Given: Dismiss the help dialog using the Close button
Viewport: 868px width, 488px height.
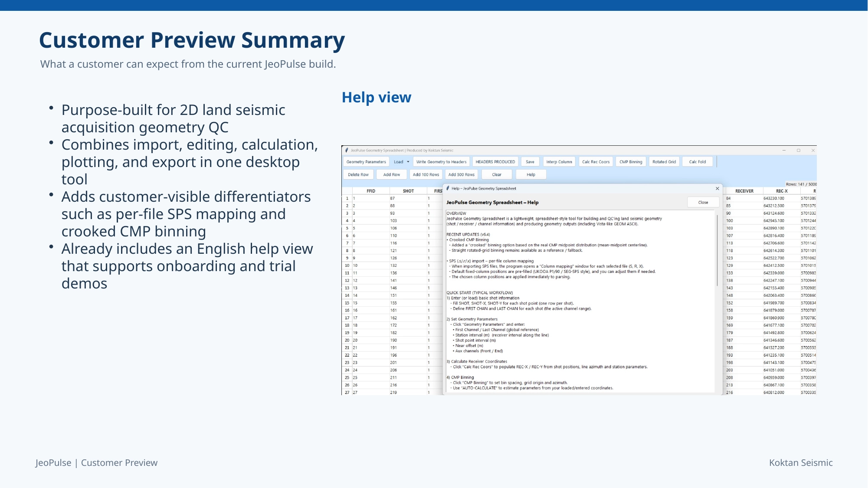Looking at the screenshot, I should point(703,202).
